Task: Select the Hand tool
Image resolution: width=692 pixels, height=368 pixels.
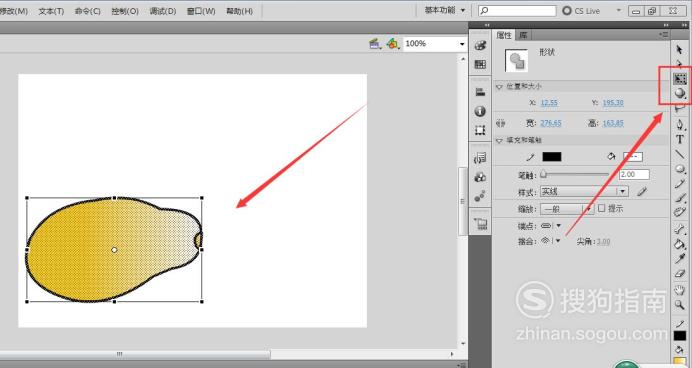Action: click(x=680, y=290)
